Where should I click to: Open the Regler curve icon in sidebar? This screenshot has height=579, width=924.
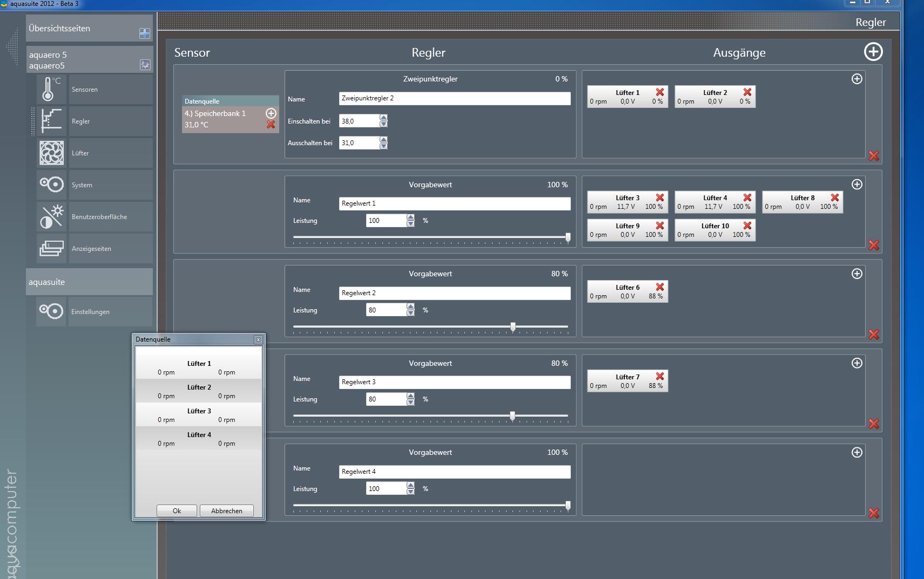click(51, 121)
